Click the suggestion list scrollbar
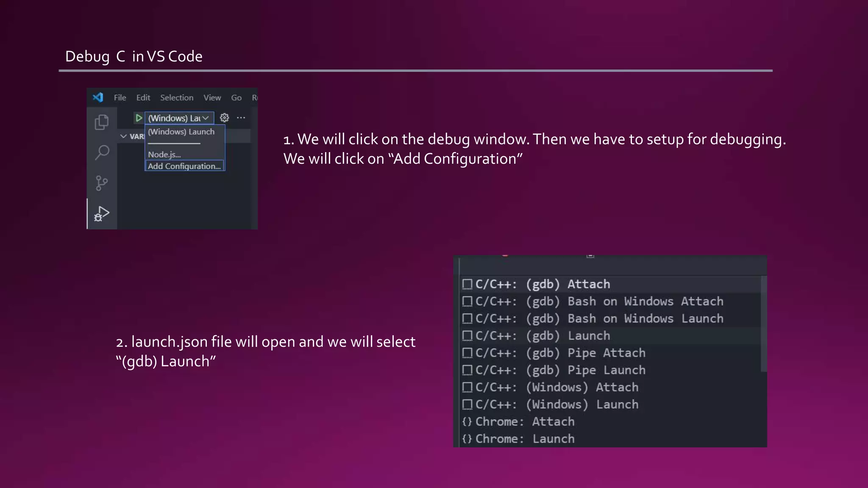This screenshot has width=868, height=488. (764, 324)
